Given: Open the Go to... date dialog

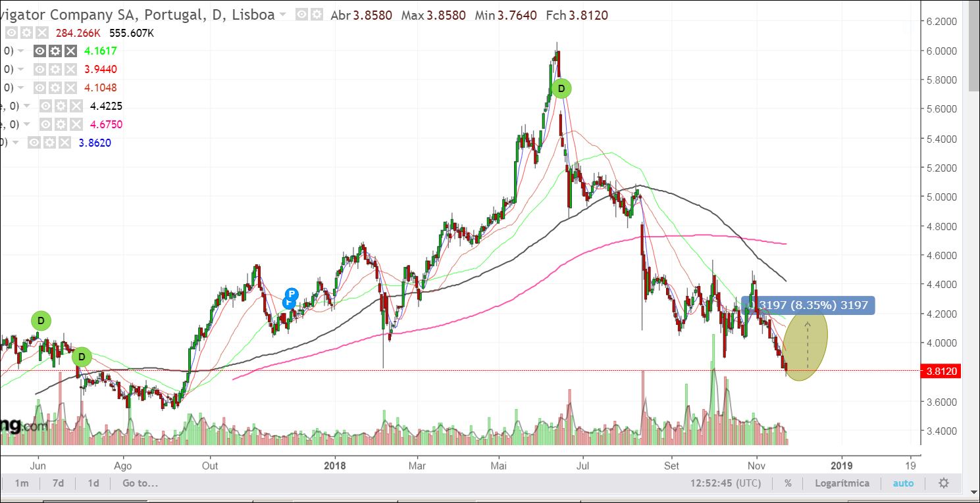Looking at the screenshot, I should [140, 483].
